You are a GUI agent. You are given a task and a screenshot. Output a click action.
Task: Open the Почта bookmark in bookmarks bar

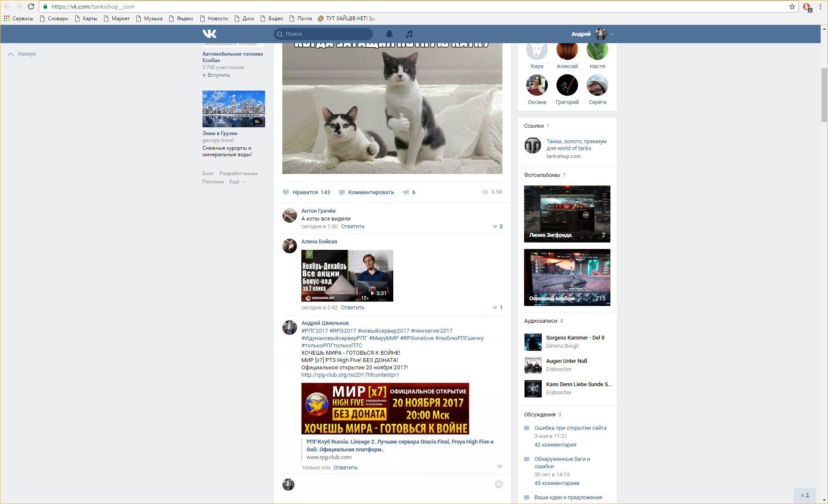point(300,19)
